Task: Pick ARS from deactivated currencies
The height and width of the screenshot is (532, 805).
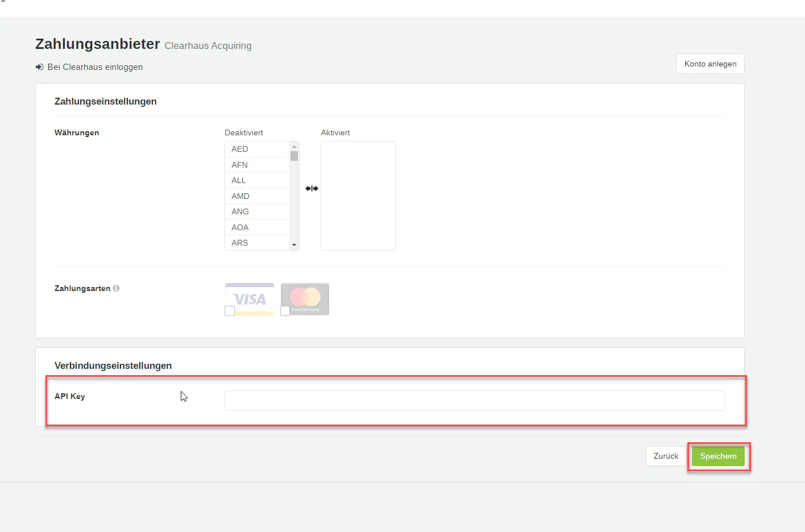Action: tap(240, 243)
